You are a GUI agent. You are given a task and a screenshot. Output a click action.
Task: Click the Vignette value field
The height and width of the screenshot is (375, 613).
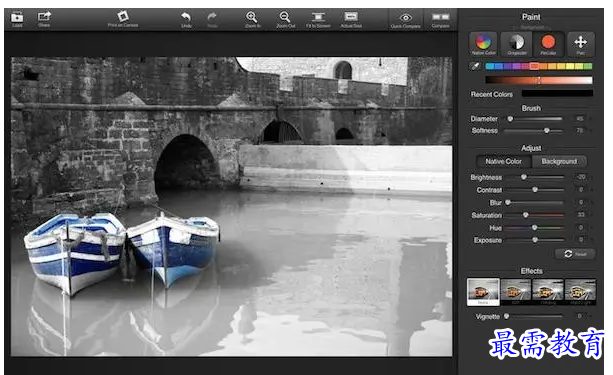(580, 316)
